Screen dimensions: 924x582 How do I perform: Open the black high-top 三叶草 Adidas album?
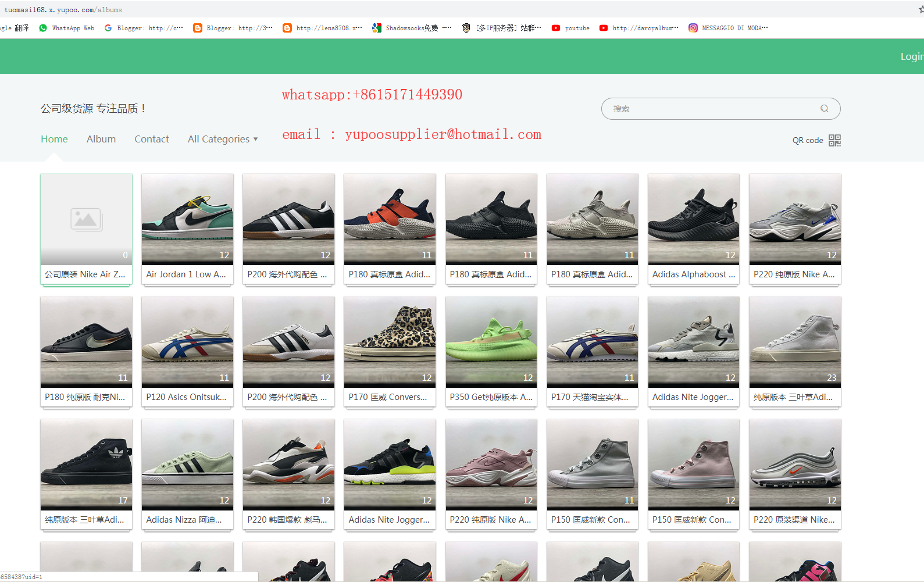point(86,474)
